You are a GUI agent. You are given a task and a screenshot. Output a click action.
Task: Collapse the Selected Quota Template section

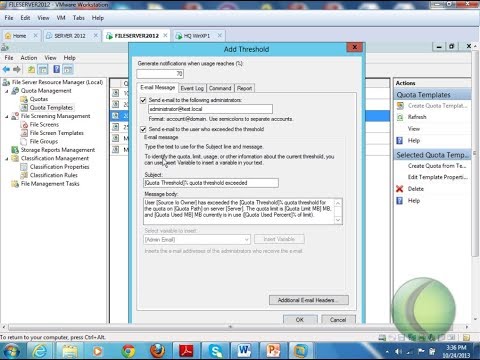(x=433, y=155)
